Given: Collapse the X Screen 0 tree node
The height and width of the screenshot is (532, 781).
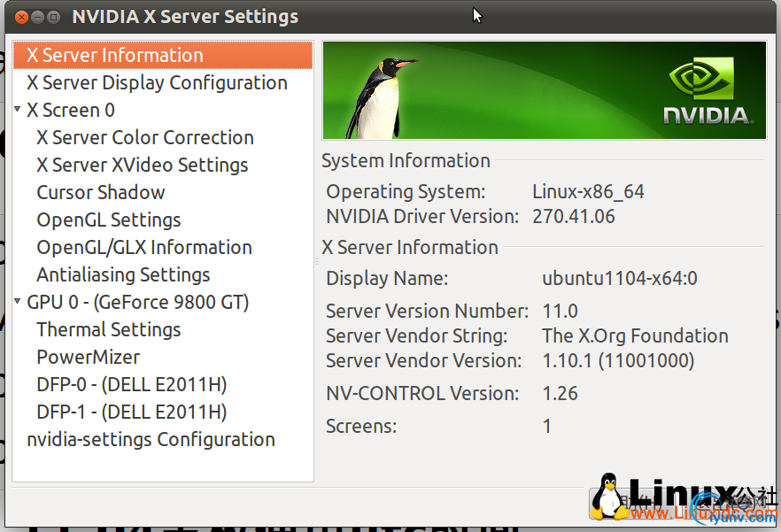Looking at the screenshot, I should [18, 110].
